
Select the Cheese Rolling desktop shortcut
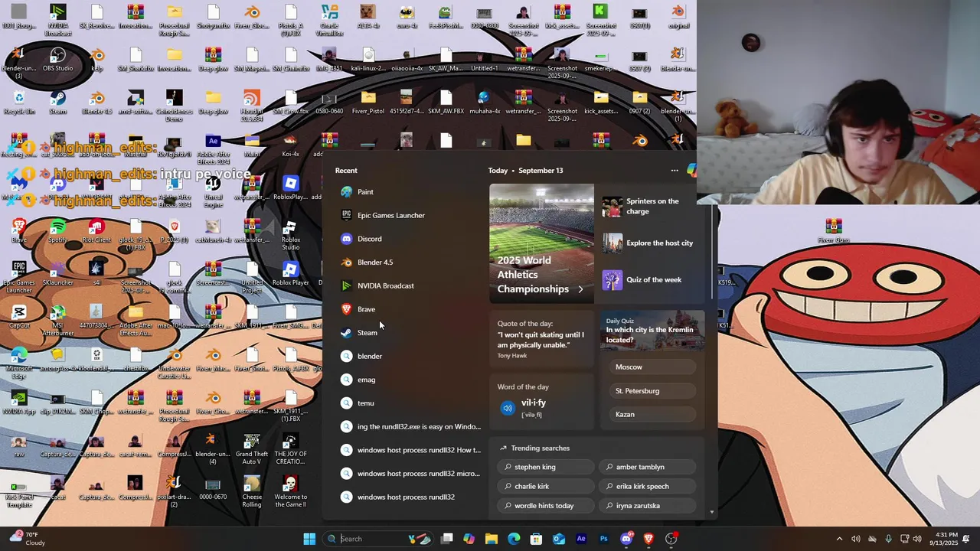coord(251,492)
